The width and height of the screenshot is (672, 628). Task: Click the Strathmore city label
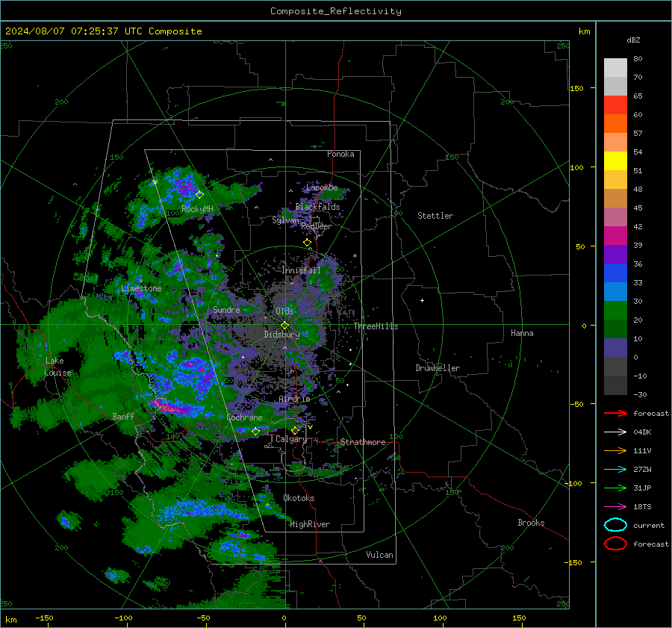click(x=363, y=442)
